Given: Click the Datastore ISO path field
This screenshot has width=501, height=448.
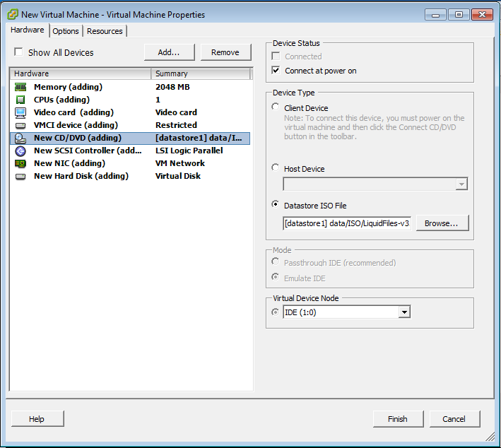Looking at the screenshot, I should (348, 223).
